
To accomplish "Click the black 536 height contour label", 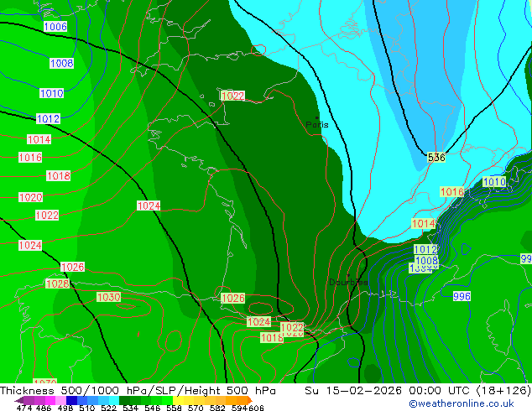I will tap(436, 158).
